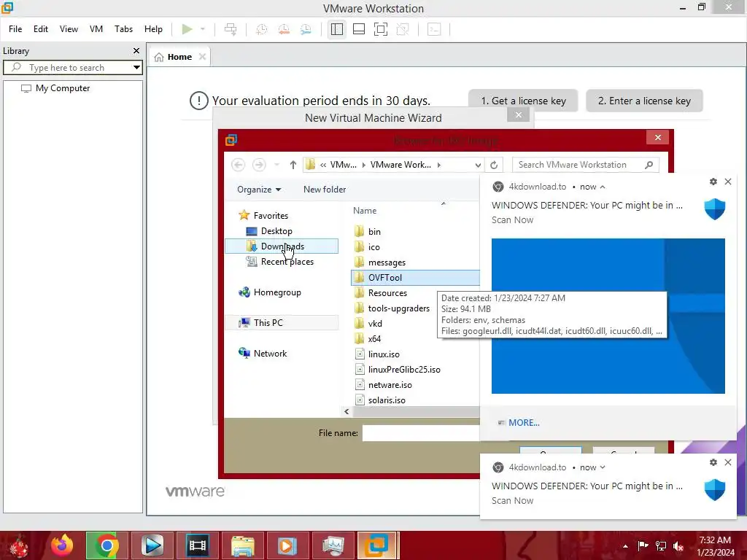Click console view toolbar icon
747x560 pixels.
coord(434,29)
